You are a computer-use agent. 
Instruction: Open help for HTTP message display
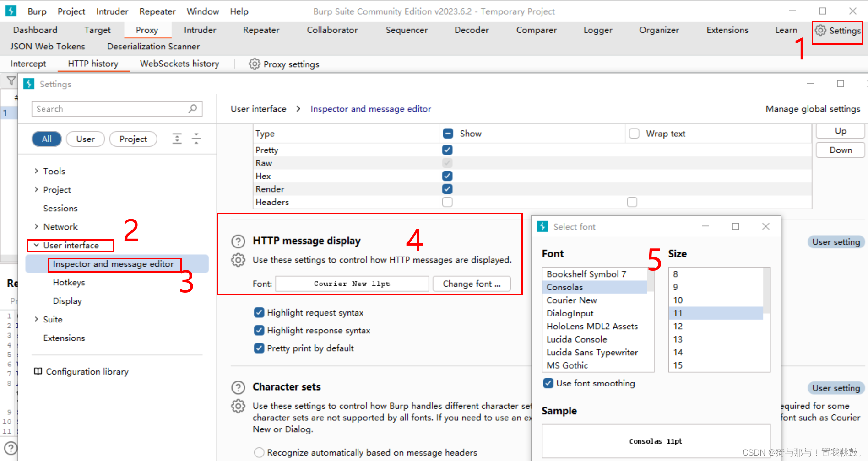click(238, 241)
